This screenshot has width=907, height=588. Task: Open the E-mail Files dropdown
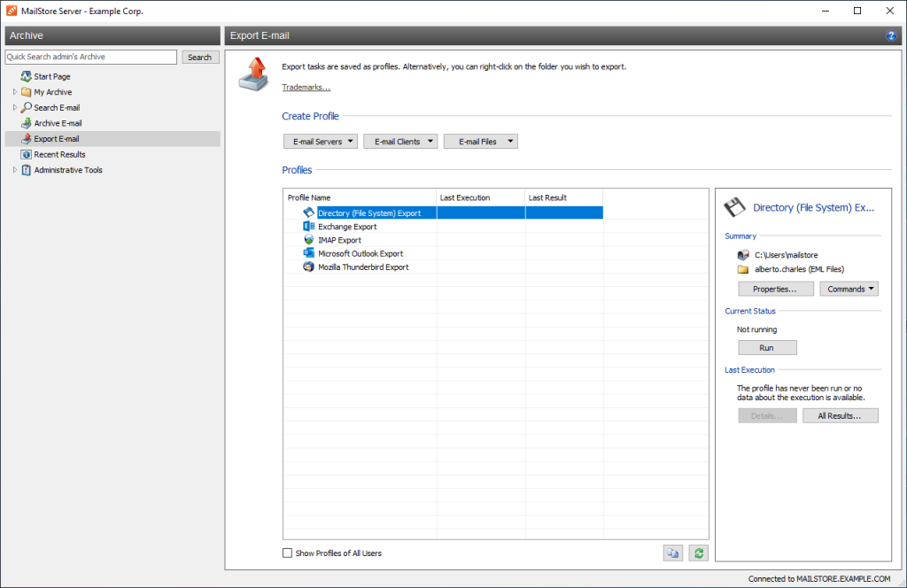point(480,140)
